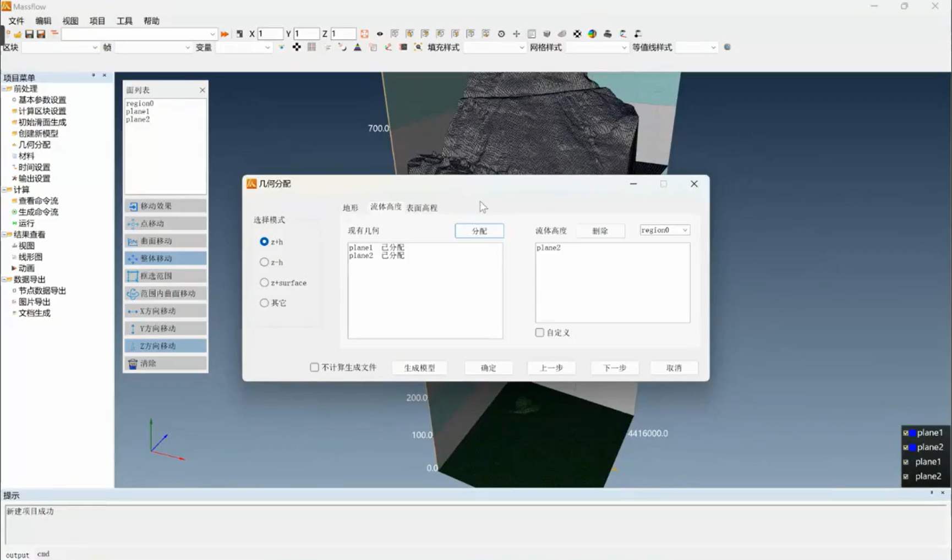Click the open project folder icon
Image resolution: width=952 pixels, height=560 pixels.
pos(17,34)
